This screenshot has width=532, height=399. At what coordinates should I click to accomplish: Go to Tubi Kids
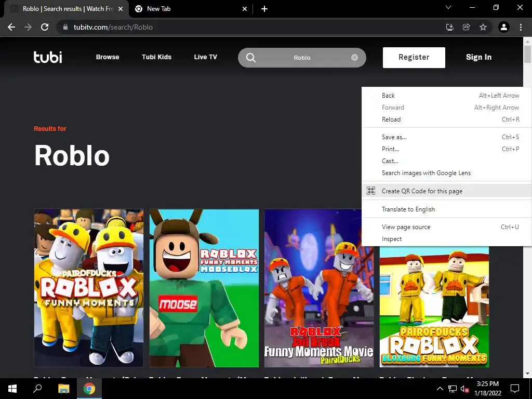[157, 57]
